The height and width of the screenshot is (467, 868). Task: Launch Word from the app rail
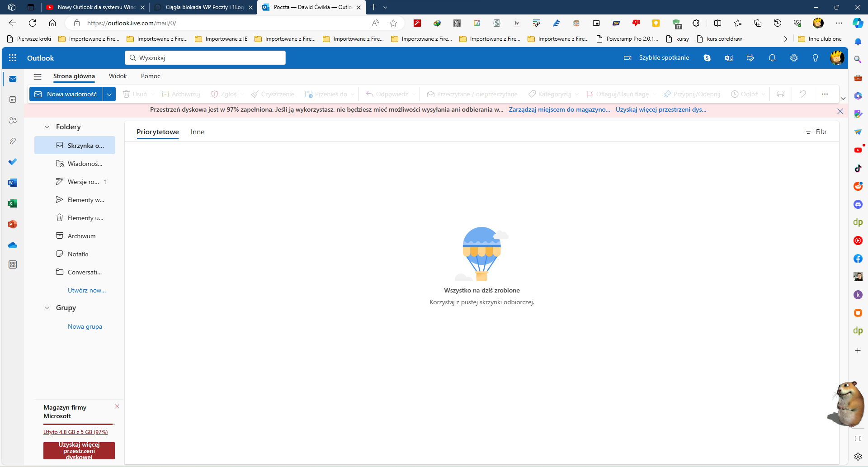point(13,183)
